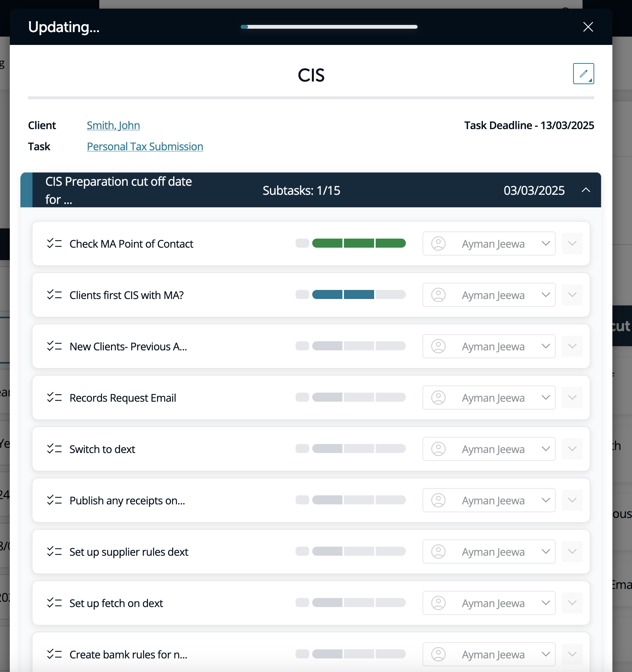This screenshot has width=632, height=672.
Task: Click the user avatar icon in Create bamk rules row
Action: coord(438,654)
